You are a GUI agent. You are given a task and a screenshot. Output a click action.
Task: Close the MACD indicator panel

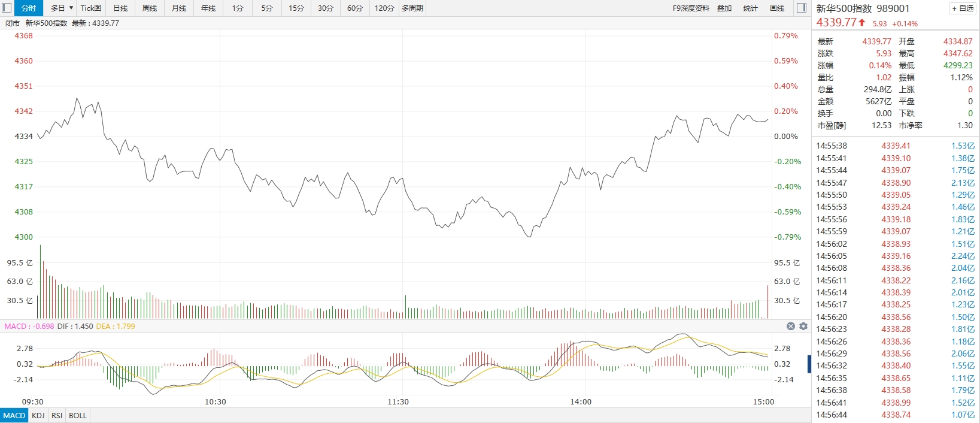(x=790, y=327)
